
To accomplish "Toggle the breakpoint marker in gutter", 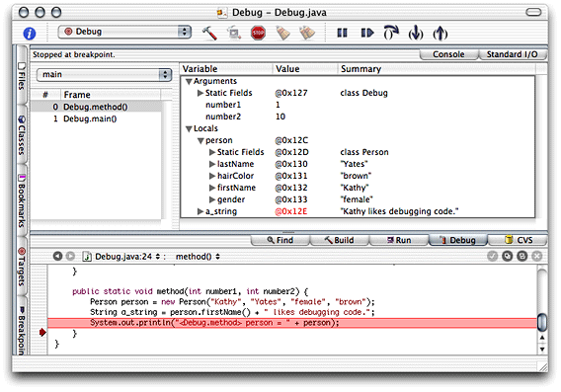I will [42, 333].
